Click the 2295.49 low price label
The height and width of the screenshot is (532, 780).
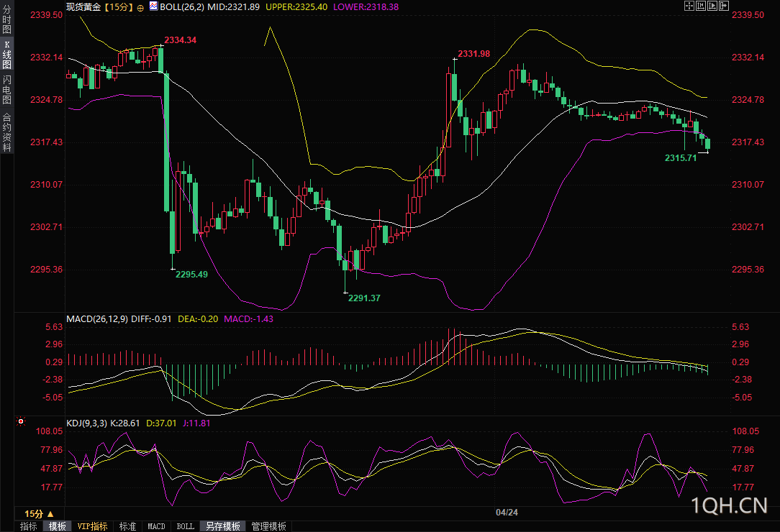[191, 275]
